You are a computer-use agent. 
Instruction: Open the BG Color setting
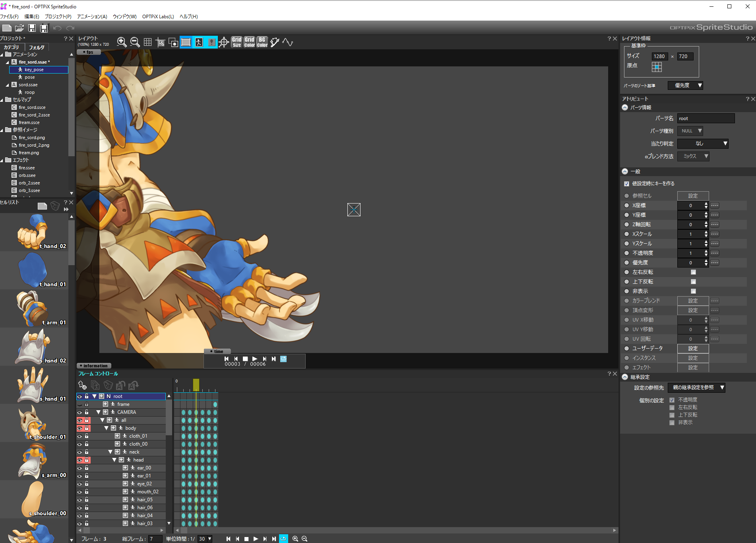pyautogui.click(x=262, y=42)
